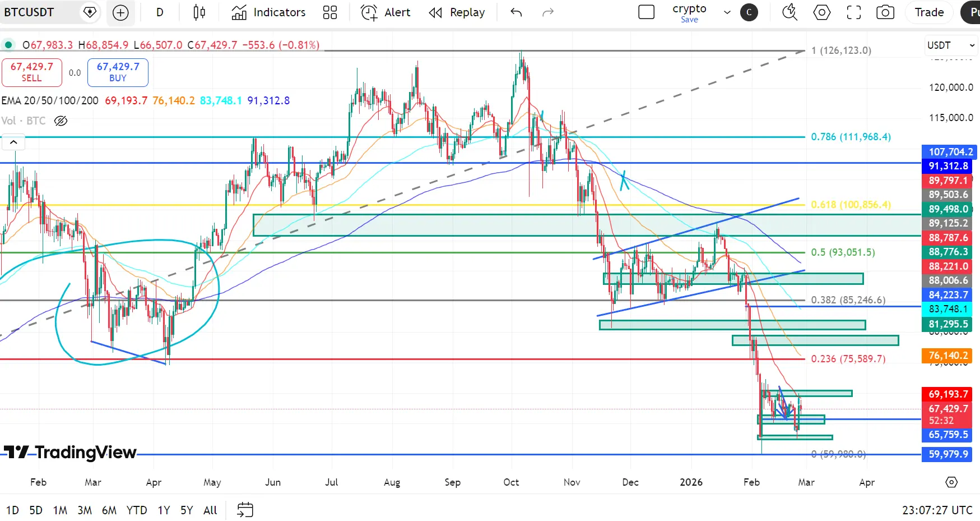Select the 6M time range

click(109, 510)
